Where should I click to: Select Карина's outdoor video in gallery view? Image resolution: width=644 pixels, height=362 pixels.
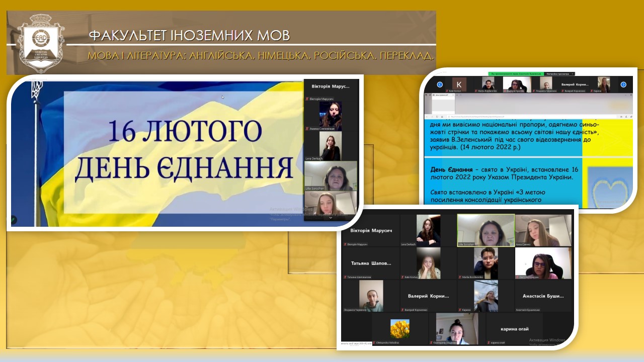486,296
